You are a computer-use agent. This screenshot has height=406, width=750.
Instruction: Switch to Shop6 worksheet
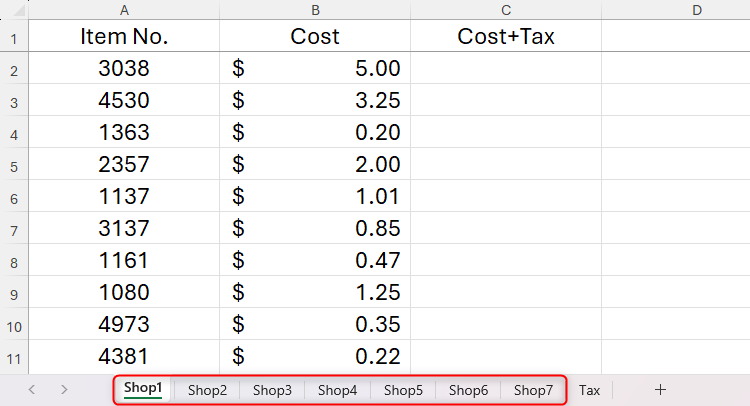(x=468, y=390)
